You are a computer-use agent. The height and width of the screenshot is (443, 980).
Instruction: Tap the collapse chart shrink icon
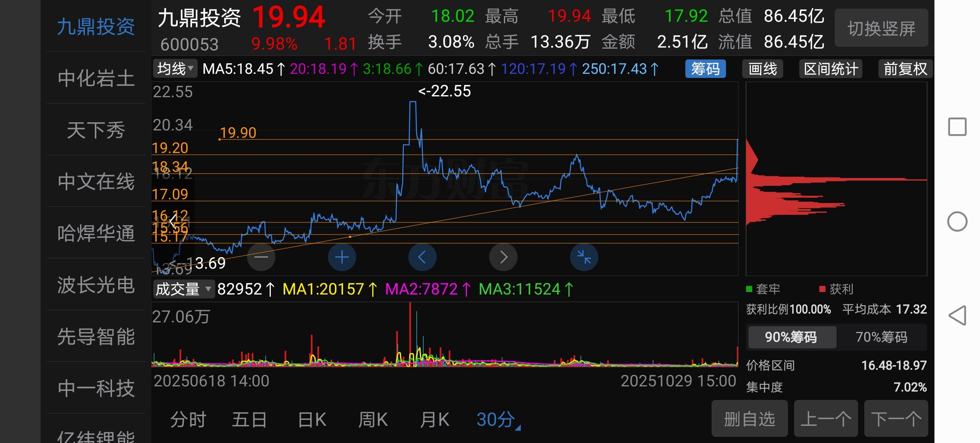coord(584,257)
